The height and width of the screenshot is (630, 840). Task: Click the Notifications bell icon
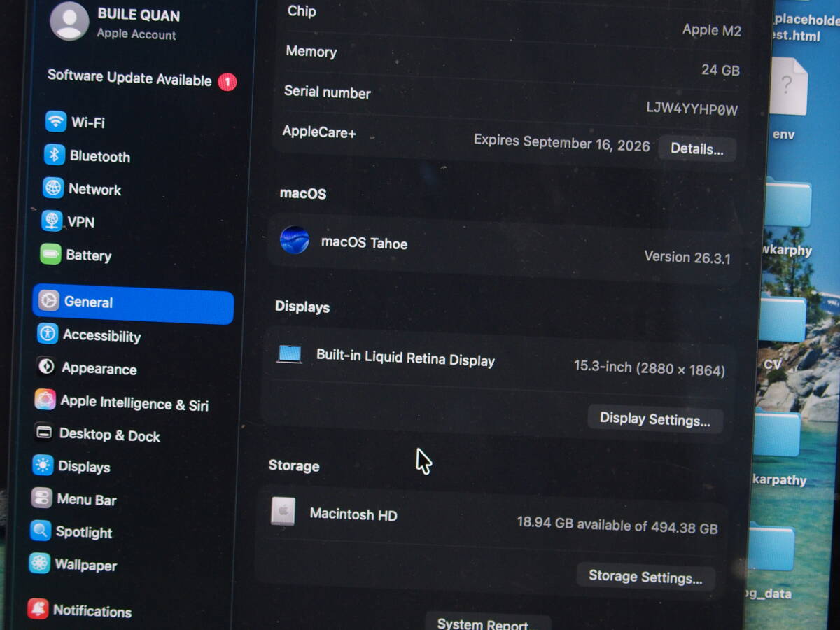coord(38,608)
